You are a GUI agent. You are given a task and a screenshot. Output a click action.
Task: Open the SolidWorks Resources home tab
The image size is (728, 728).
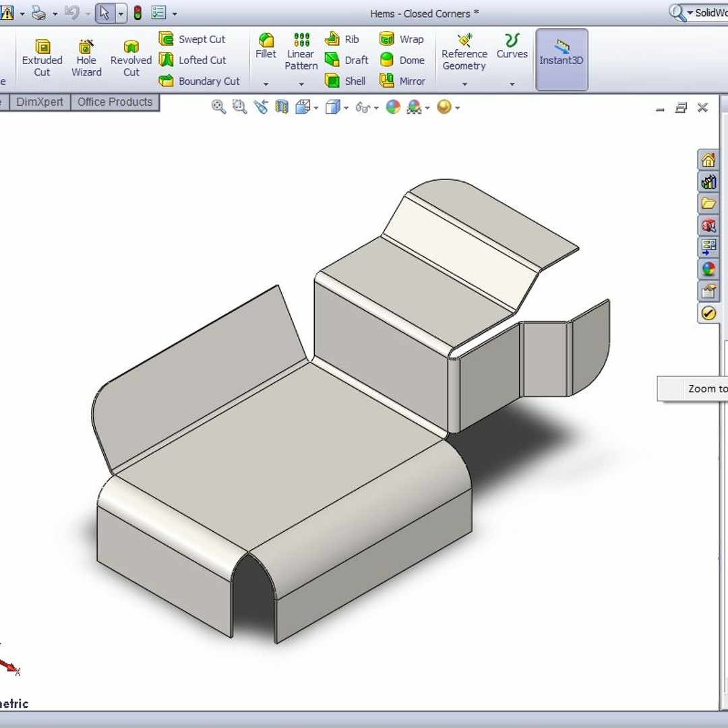(x=708, y=160)
